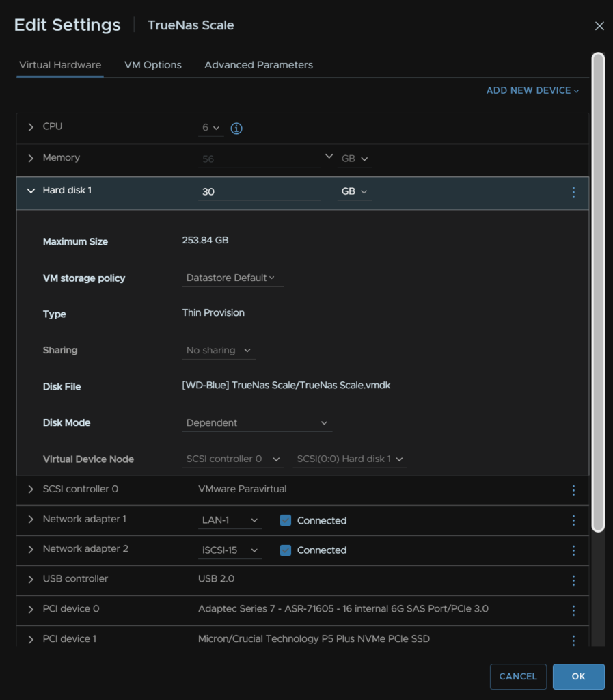Expand PCI device 1 row
The image size is (613, 700).
click(30, 639)
